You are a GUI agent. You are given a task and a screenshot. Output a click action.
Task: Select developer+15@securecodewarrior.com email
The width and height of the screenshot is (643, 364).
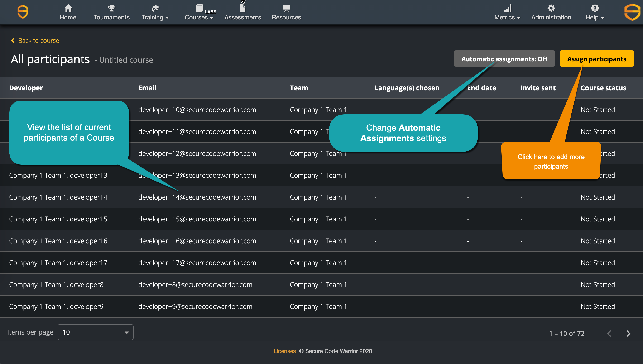197,219
